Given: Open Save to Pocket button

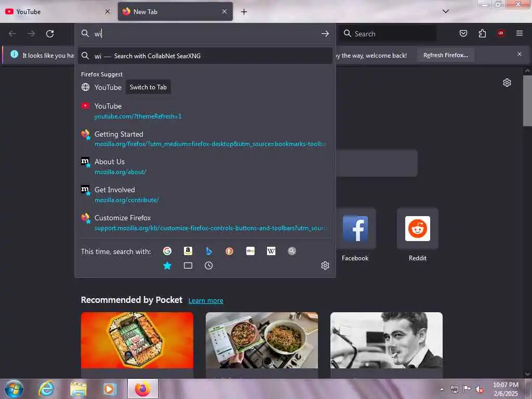Looking at the screenshot, I should click(463, 33).
